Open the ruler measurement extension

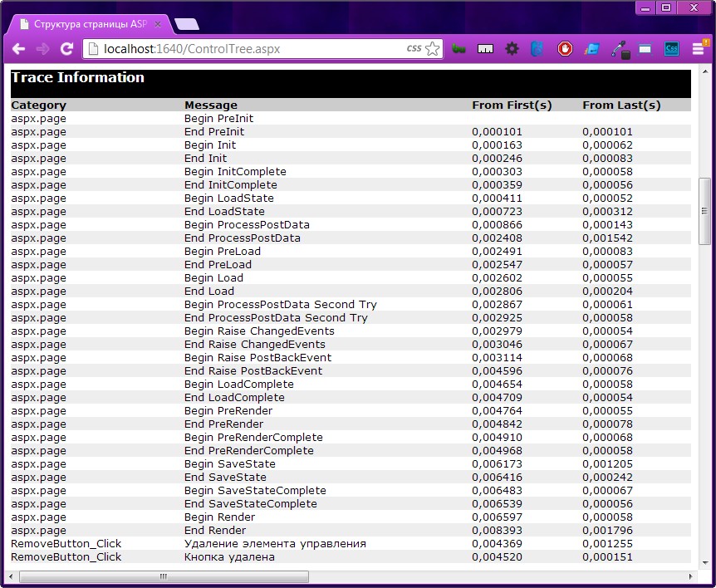click(485, 49)
